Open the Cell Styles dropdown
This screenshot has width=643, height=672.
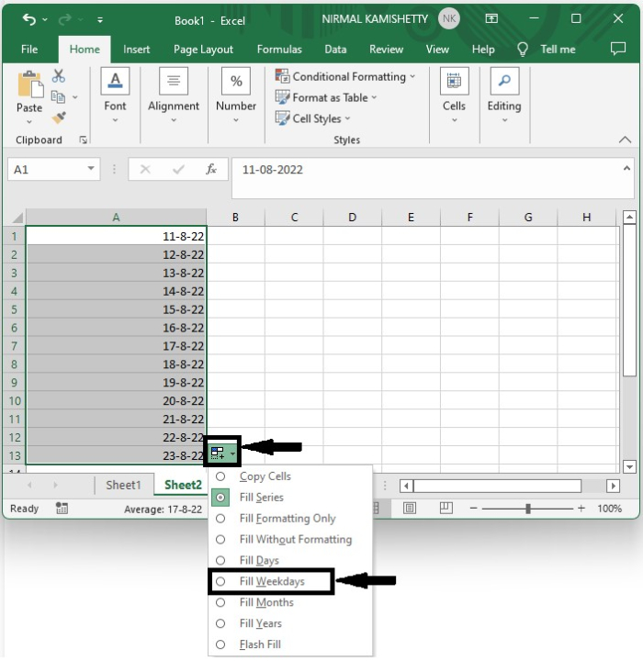(x=312, y=118)
